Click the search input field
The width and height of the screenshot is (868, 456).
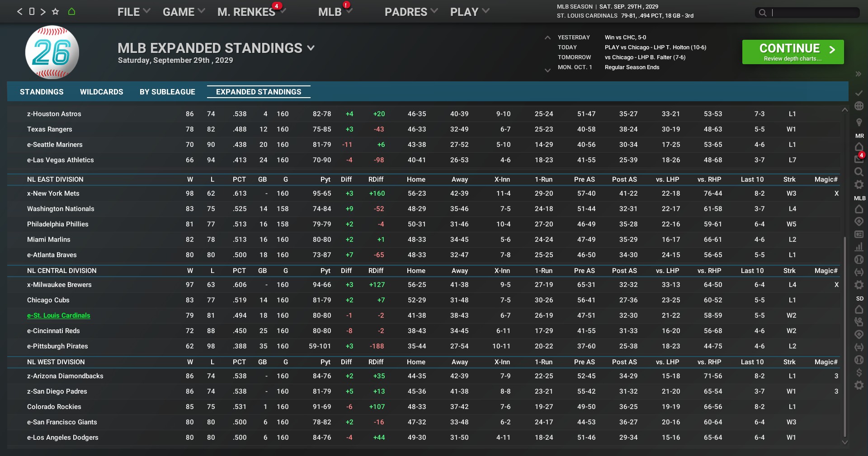[x=814, y=13]
